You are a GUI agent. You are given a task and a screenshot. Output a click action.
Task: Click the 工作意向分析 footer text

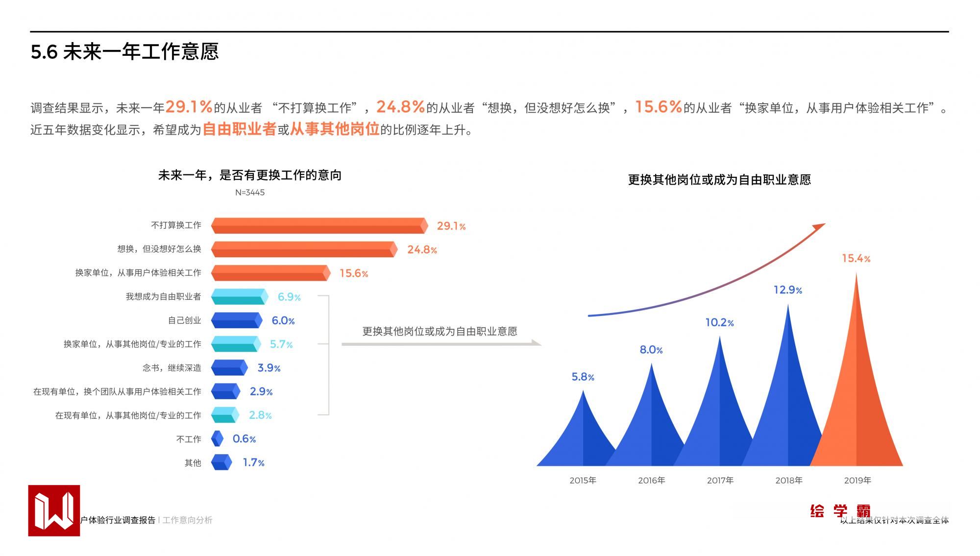tap(188, 520)
